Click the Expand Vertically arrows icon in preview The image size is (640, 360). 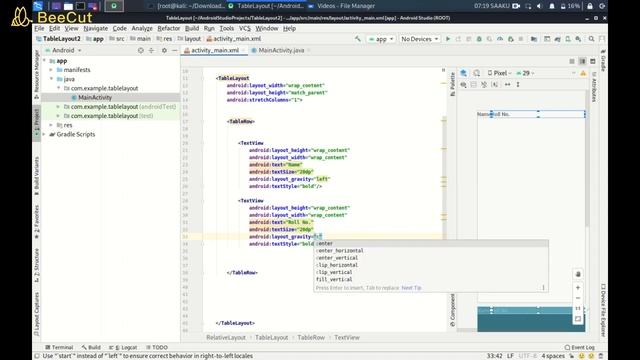[x=518, y=84]
